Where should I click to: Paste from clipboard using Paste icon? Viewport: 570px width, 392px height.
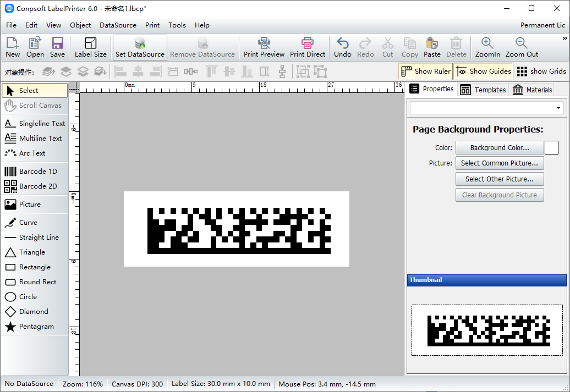tap(432, 47)
